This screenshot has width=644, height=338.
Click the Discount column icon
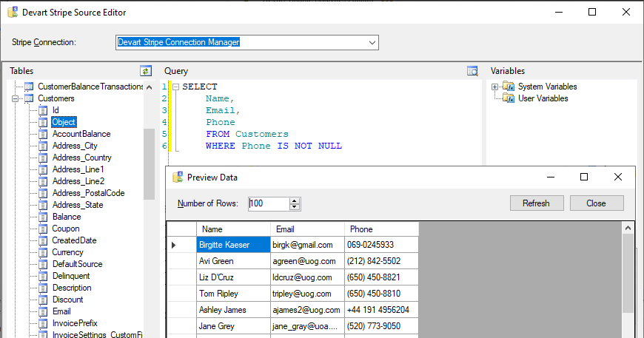point(43,300)
